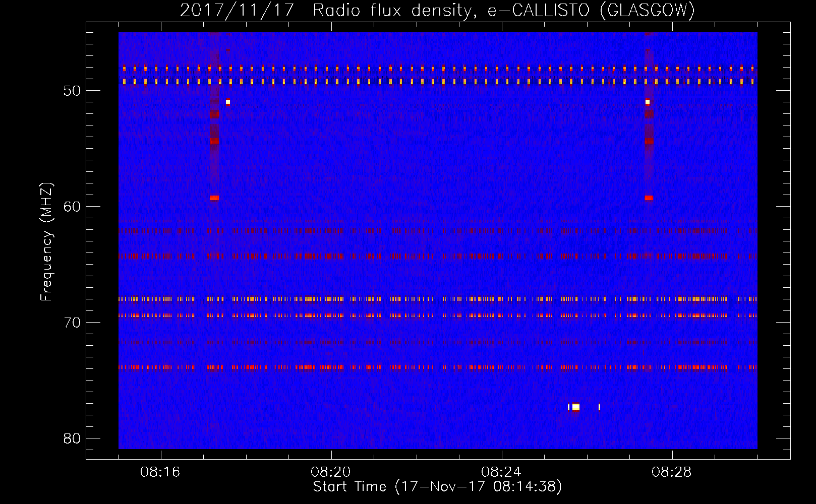816x504 pixels.
Task: Click the 60 frequency tick label
Action: pyautogui.click(x=72, y=207)
